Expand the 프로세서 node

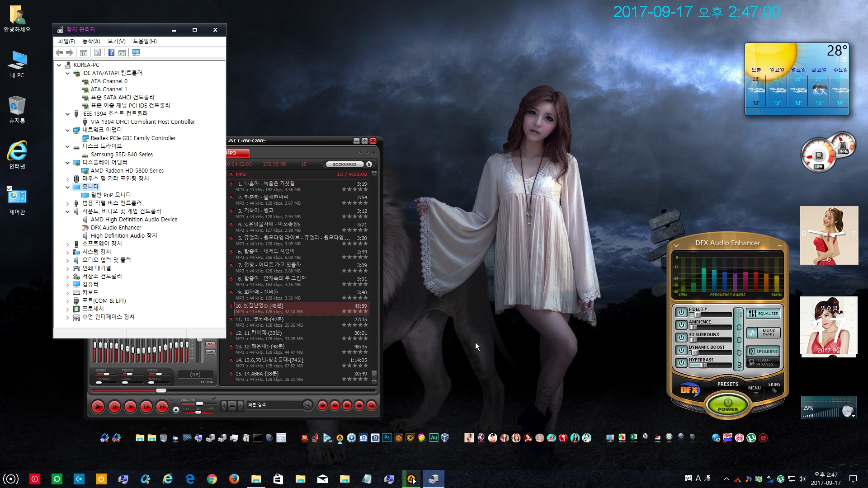[x=68, y=309]
